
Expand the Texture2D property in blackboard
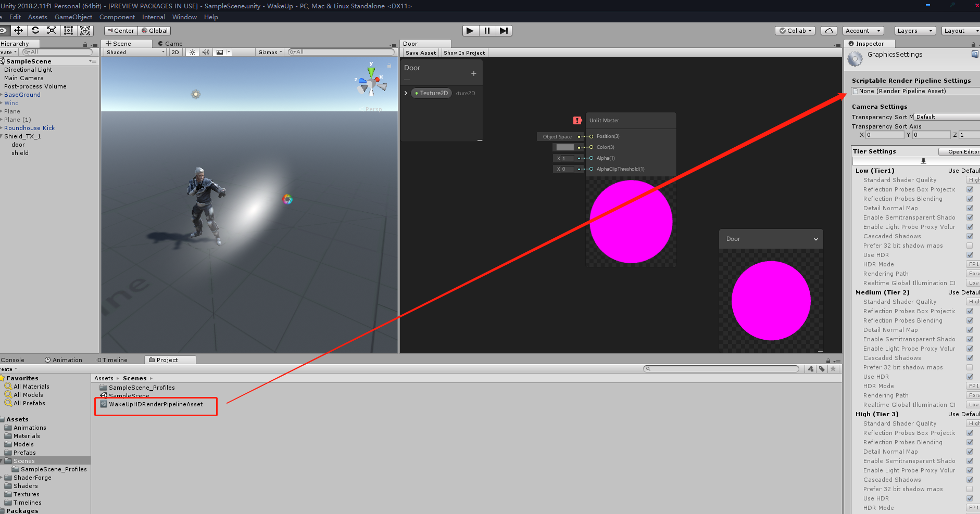click(406, 93)
